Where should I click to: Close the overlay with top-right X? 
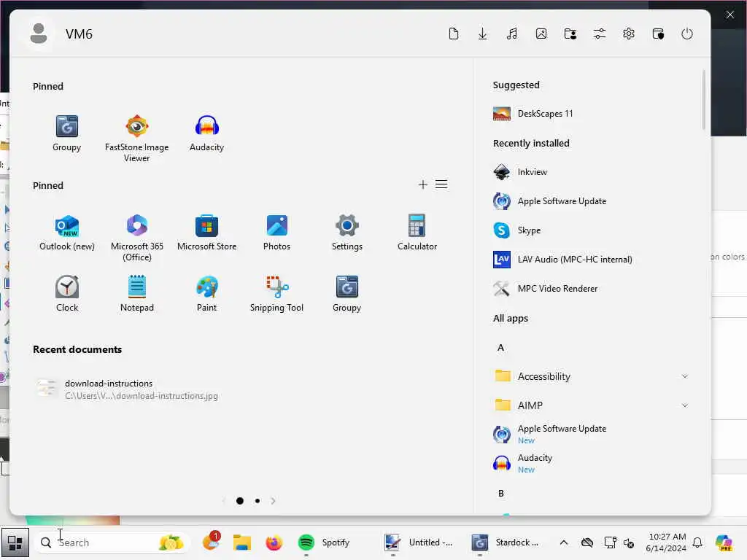pyautogui.click(x=729, y=15)
